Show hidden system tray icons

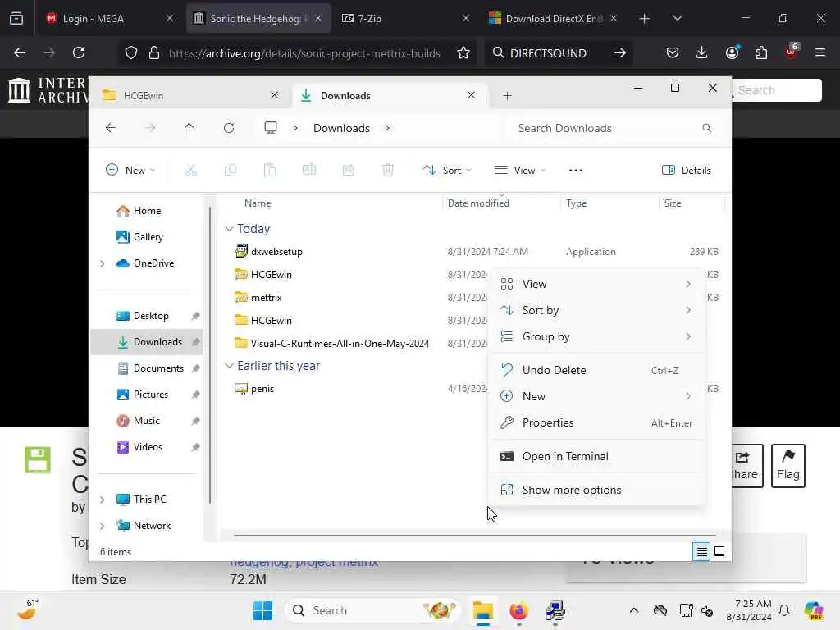(x=634, y=610)
